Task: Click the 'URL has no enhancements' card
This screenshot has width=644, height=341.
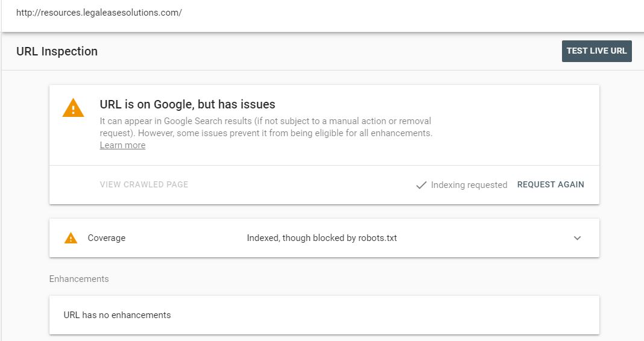Action: tap(324, 314)
